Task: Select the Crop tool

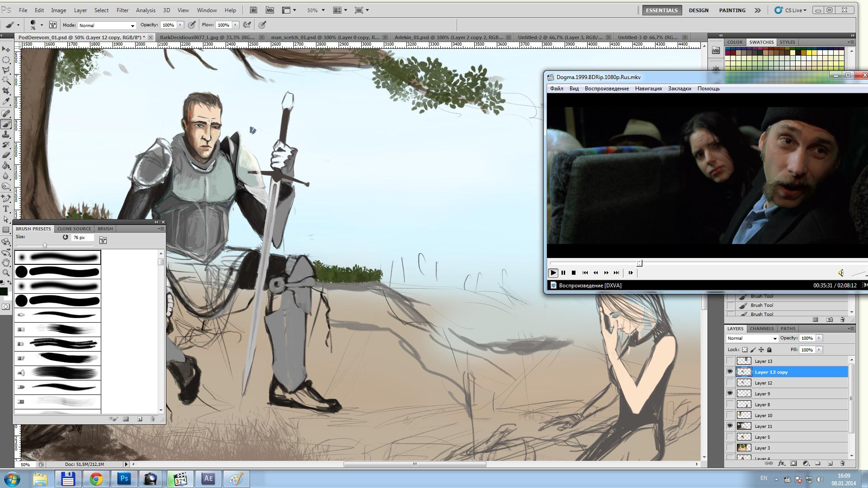Action: click(6, 91)
